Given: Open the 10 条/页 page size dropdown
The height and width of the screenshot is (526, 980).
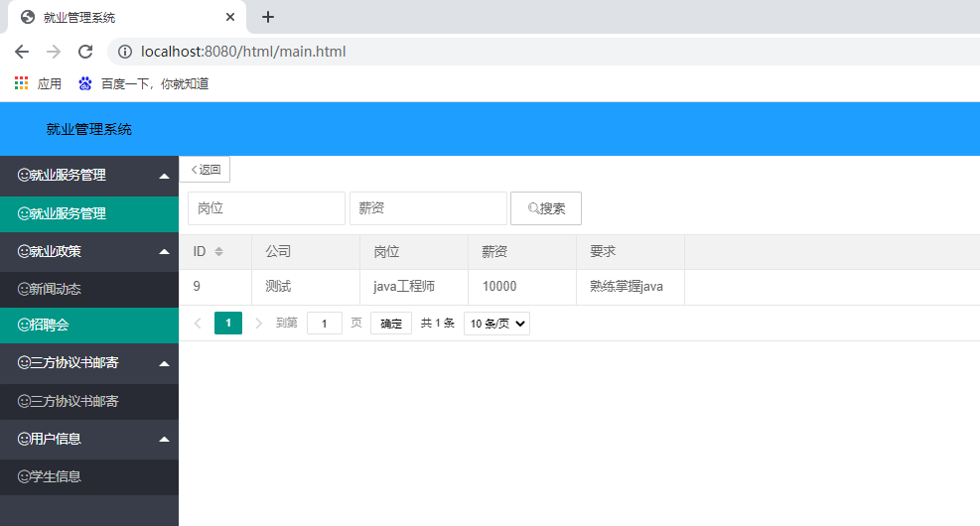Looking at the screenshot, I should pos(496,324).
